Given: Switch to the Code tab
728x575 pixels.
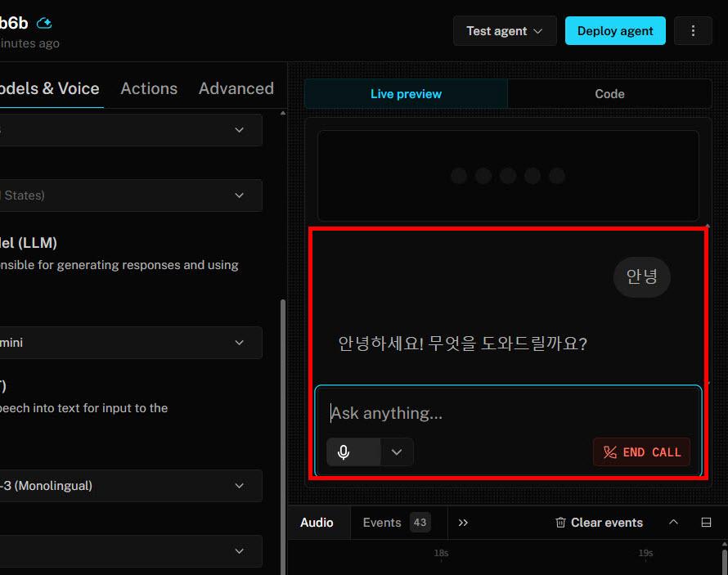Looking at the screenshot, I should (609, 94).
